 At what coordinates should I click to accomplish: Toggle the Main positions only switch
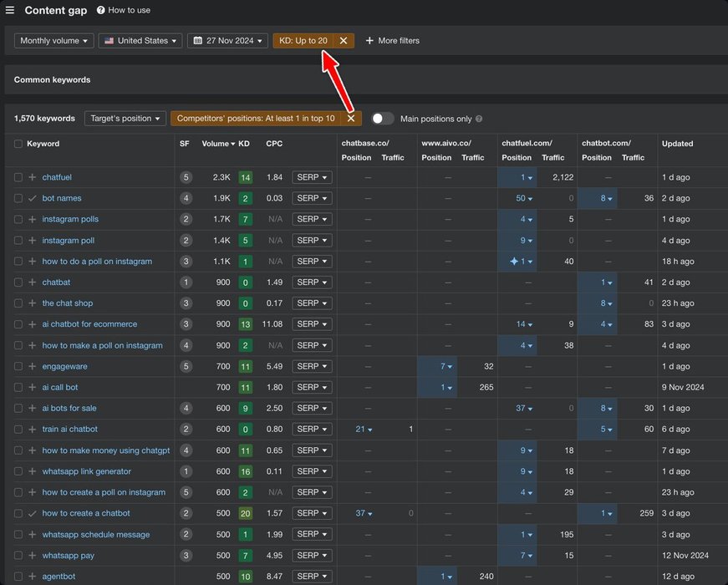383,119
